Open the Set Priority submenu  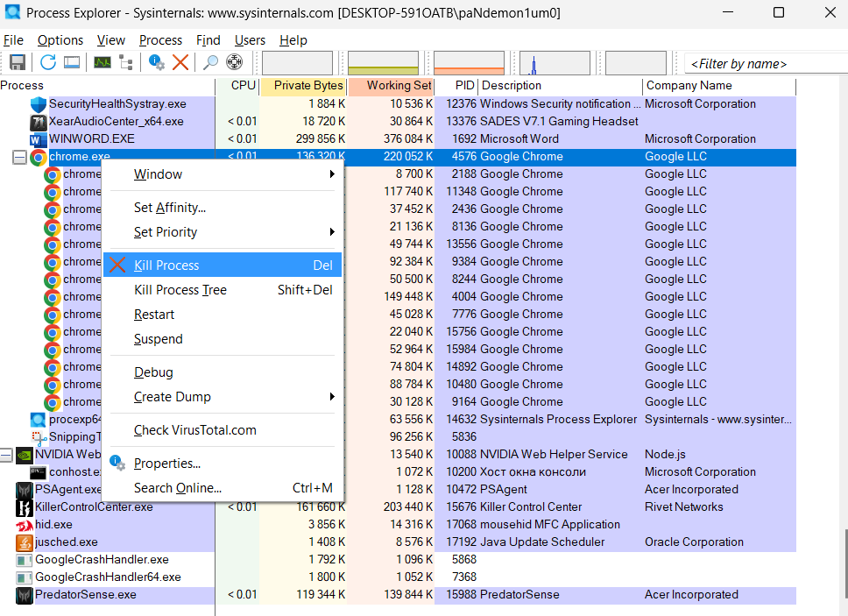click(223, 232)
